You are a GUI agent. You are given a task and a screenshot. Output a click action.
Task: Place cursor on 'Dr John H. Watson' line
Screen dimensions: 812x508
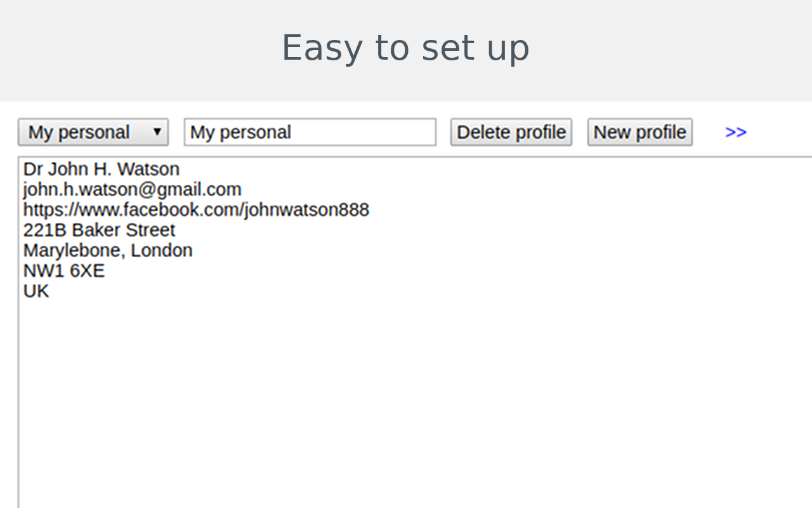(101, 169)
